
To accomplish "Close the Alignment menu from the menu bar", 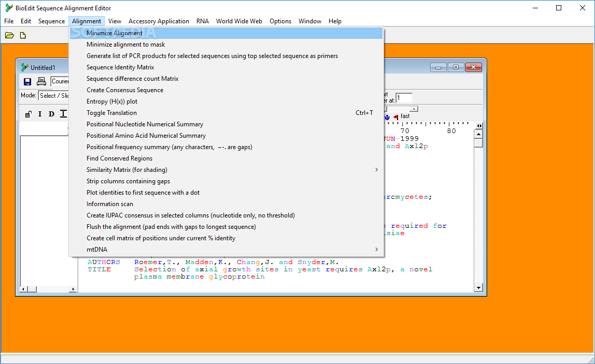I will pos(87,21).
